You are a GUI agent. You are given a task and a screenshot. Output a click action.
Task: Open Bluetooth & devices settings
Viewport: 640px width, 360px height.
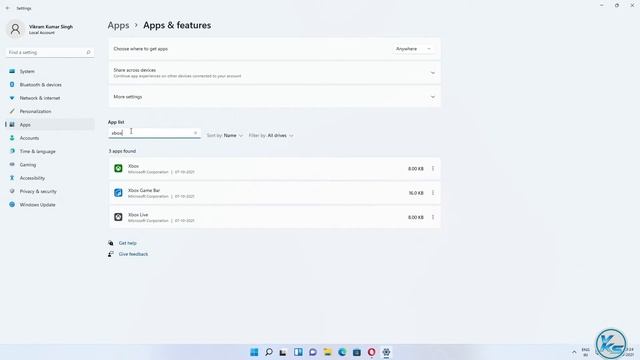[49, 85]
